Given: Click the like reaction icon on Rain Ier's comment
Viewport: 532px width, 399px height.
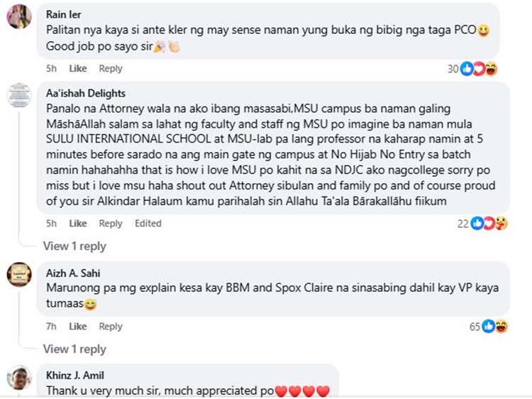Looking at the screenshot, I should (x=467, y=69).
